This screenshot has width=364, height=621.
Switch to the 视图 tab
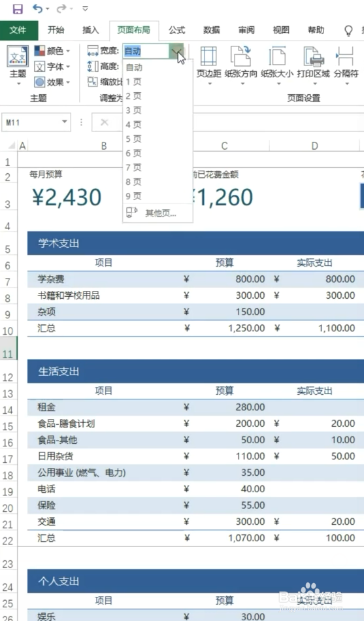[x=281, y=30]
